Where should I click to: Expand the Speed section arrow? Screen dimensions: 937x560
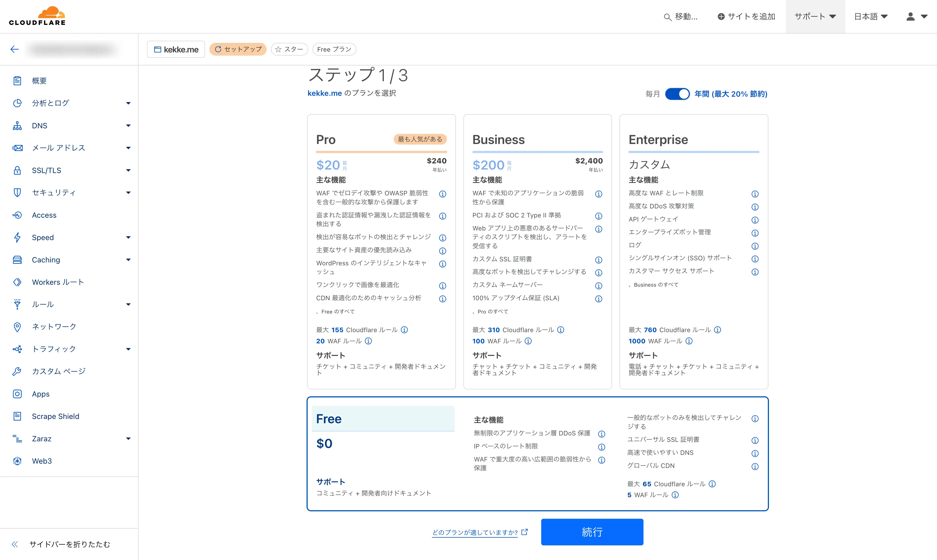[x=128, y=237]
